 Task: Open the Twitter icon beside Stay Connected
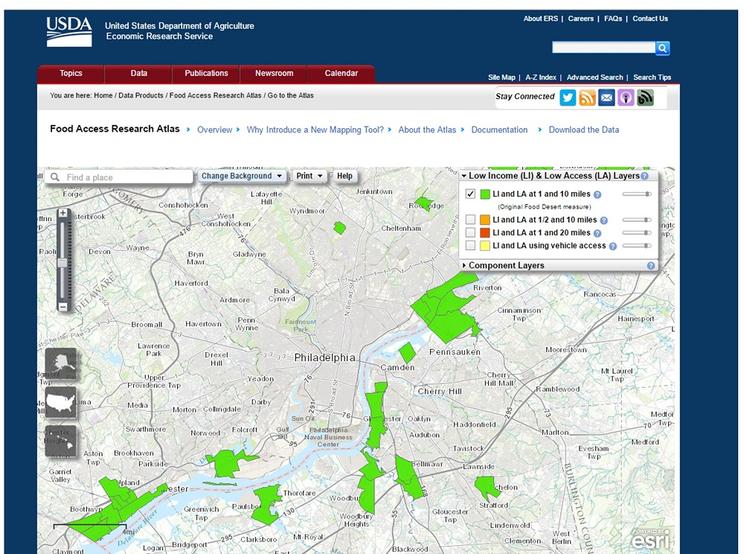pyautogui.click(x=568, y=97)
